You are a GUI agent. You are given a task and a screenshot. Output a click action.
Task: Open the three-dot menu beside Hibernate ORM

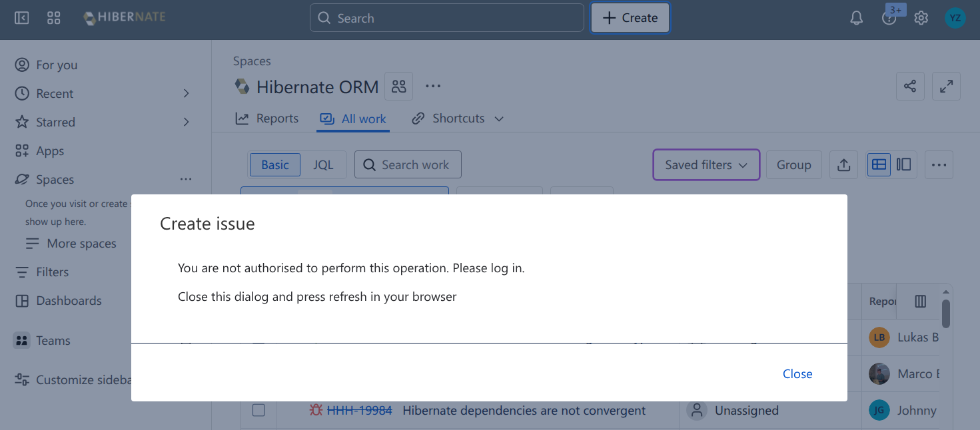[433, 87]
